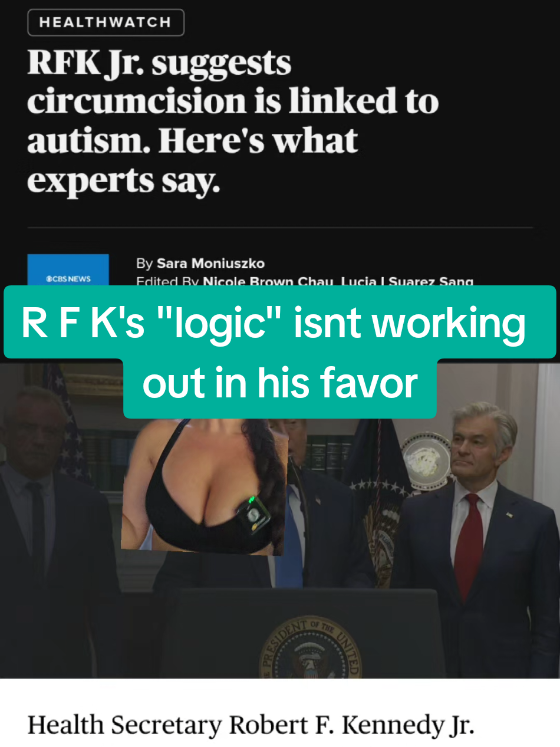
Task: Select the caption 'Health Secretary Robert F. Kennedy Jr.'
Action: click(x=251, y=725)
